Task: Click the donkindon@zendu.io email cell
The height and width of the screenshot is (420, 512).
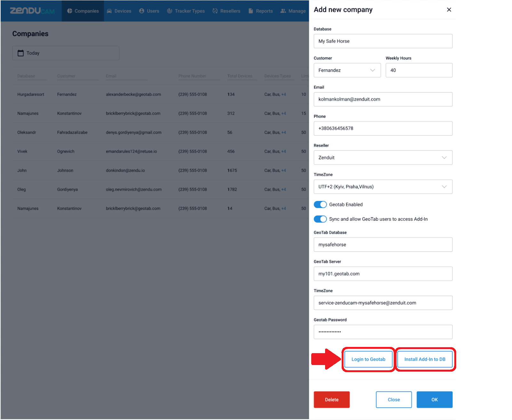Action: click(125, 170)
